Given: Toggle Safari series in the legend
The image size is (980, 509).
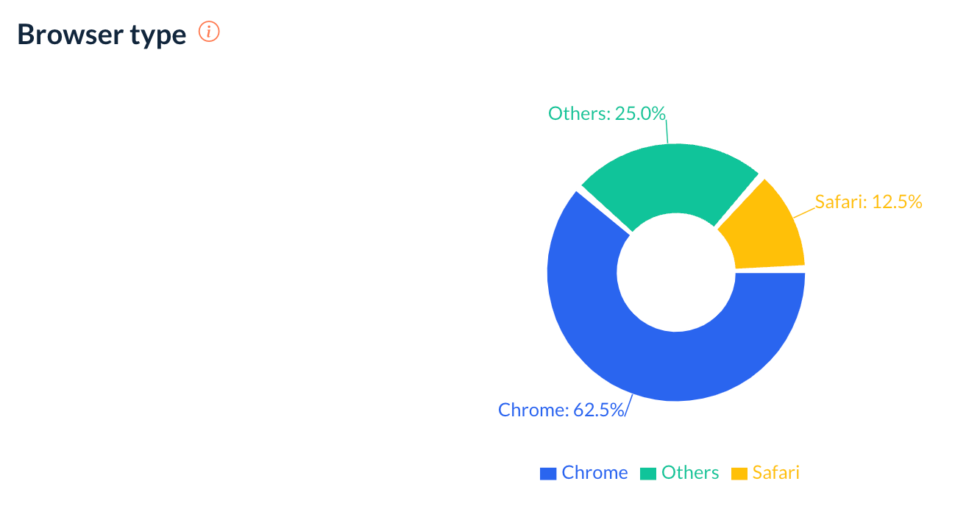Looking at the screenshot, I should tap(765, 472).
